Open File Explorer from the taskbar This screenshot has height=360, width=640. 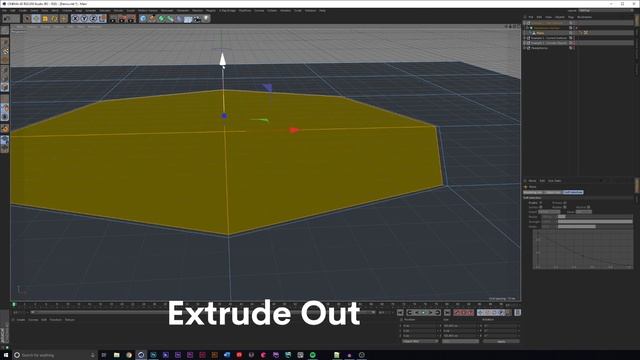(x=116, y=355)
